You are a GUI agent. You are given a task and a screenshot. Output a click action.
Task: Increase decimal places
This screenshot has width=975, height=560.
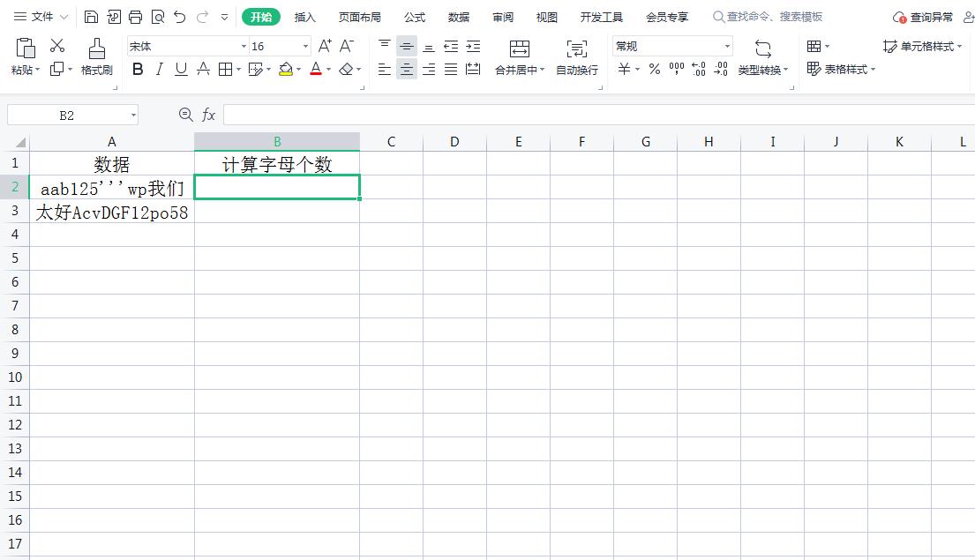click(698, 69)
